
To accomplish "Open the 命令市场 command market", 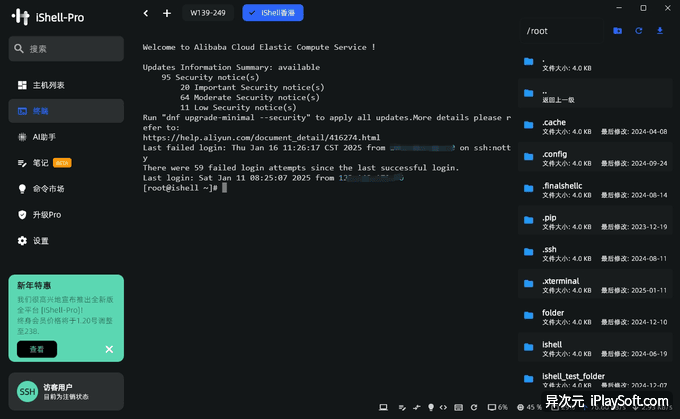I will [66, 189].
